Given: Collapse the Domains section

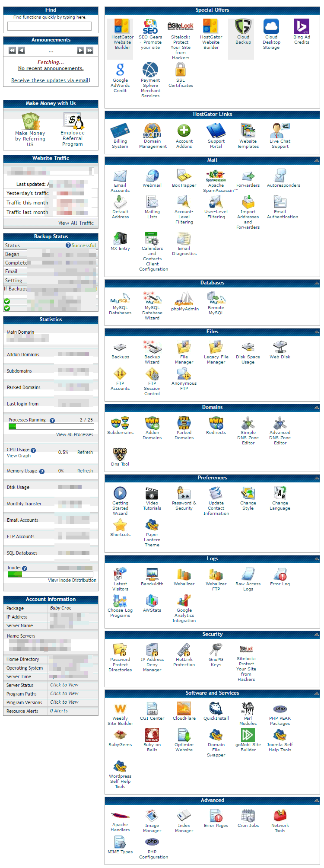Looking at the screenshot, I should (x=317, y=407).
